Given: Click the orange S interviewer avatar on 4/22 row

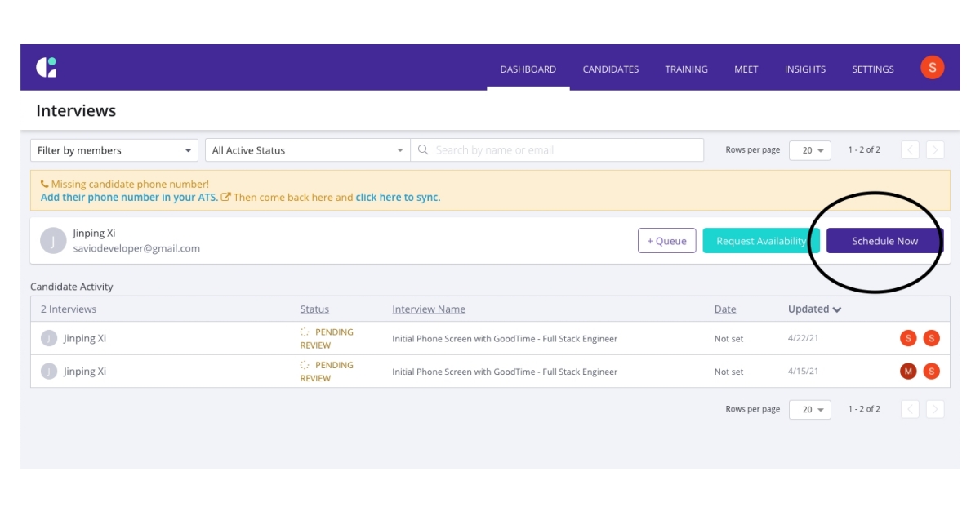Looking at the screenshot, I should click(x=930, y=338).
